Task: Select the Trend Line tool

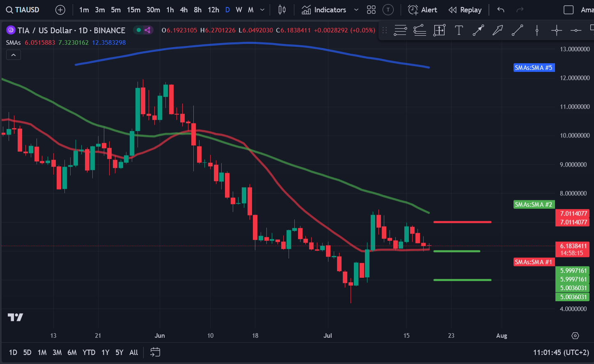Action: 517,30
